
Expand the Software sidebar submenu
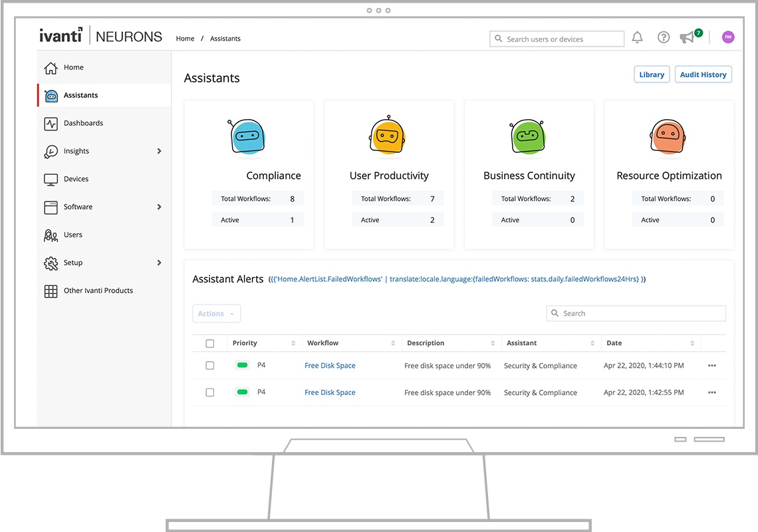(159, 207)
